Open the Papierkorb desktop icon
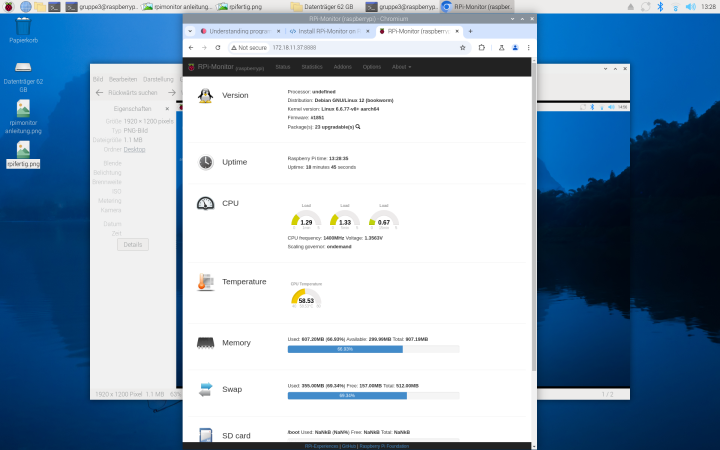 click(x=21, y=29)
